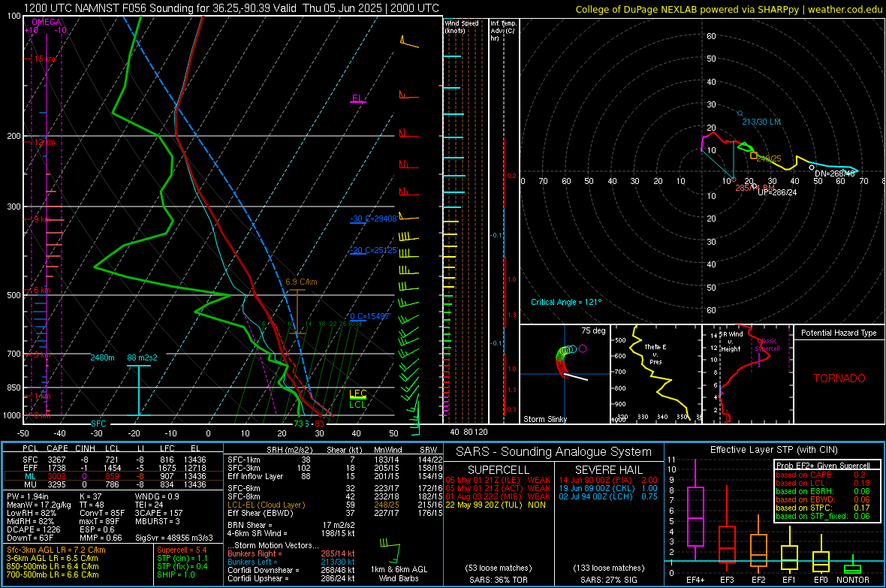
Task: Select the MU parcel CAPE value 3295
Action: point(57,484)
